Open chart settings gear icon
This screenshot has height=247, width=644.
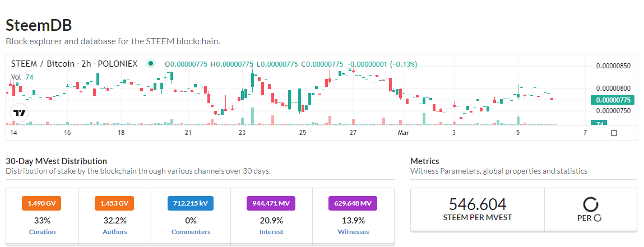click(614, 133)
